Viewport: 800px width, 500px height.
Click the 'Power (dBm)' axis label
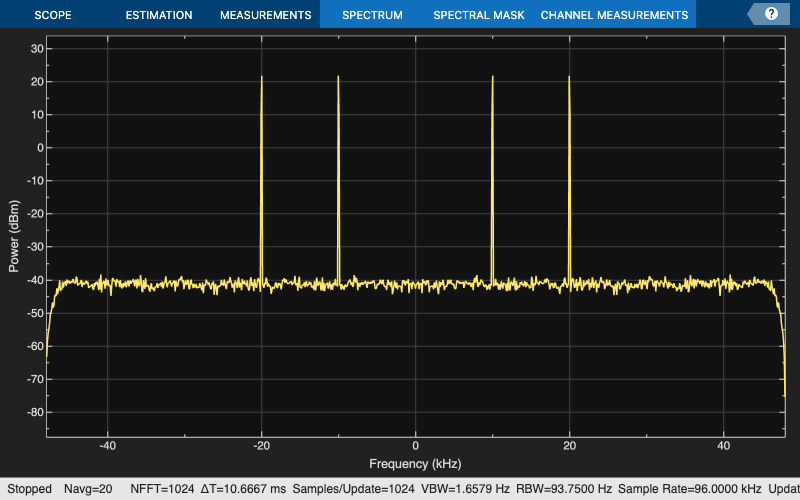tap(14, 236)
